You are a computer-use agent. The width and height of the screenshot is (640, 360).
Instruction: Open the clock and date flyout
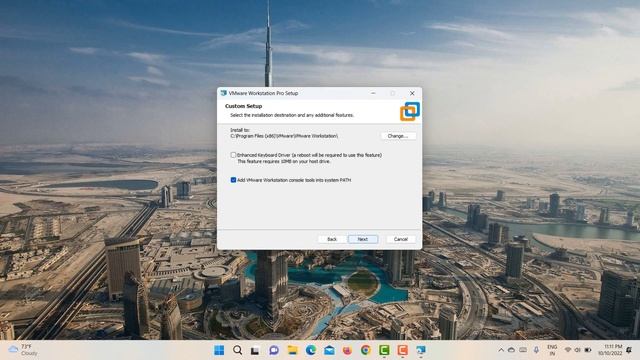(610, 350)
